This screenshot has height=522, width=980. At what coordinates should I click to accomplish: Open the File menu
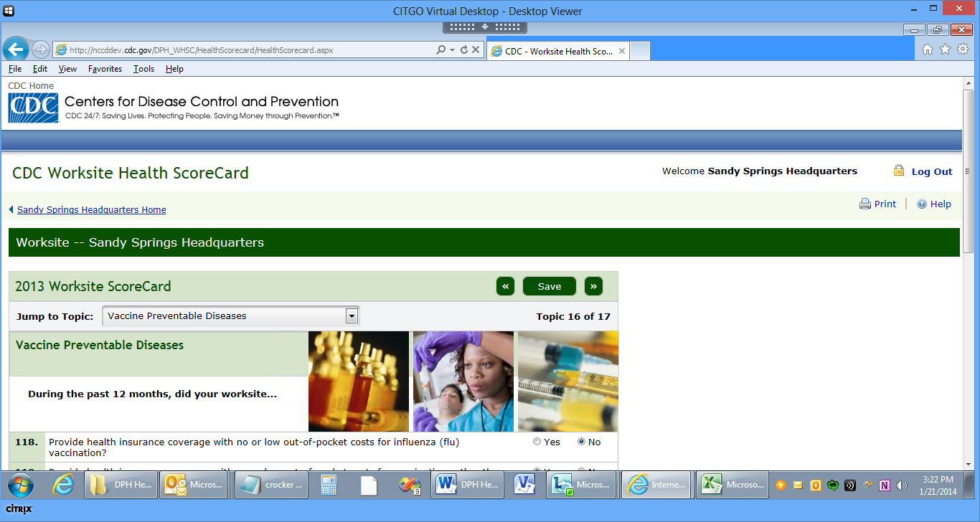[x=15, y=69]
